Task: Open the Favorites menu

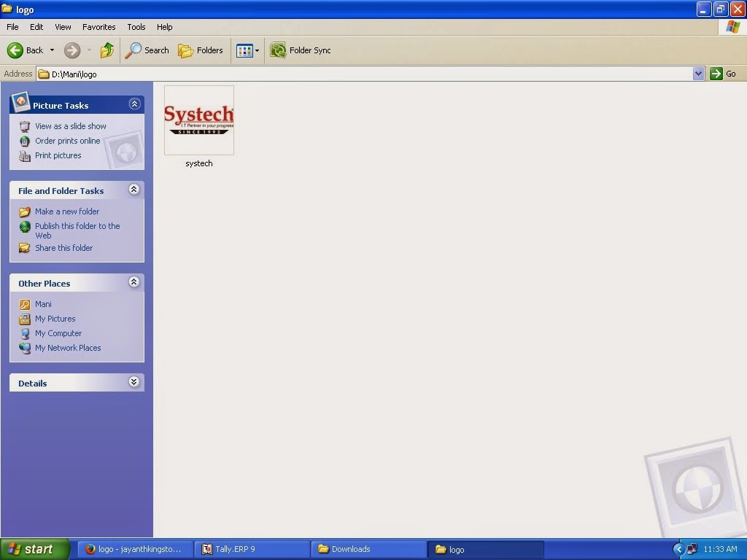Action: tap(98, 27)
